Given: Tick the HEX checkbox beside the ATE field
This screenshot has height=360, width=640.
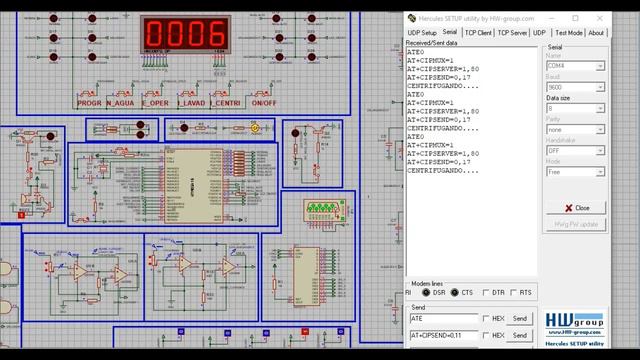Looking at the screenshot, I should pyautogui.click(x=486, y=318).
